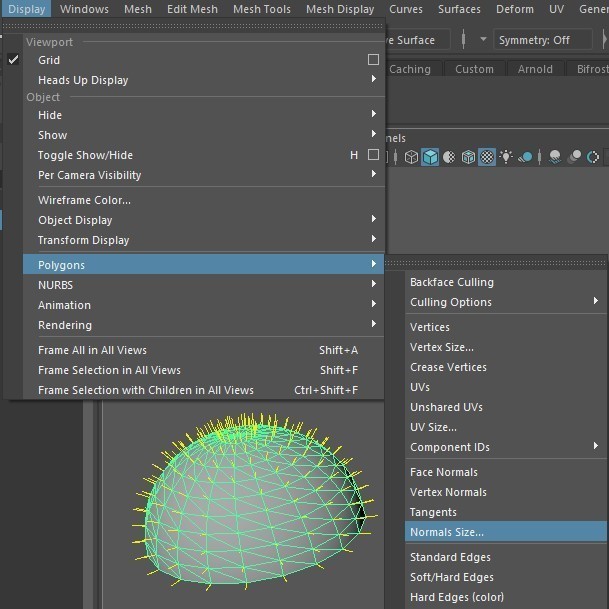Screen dimensions: 609x609
Task: Toggle the Shadows icon in viewport toolbar
Action: [526, 157]
